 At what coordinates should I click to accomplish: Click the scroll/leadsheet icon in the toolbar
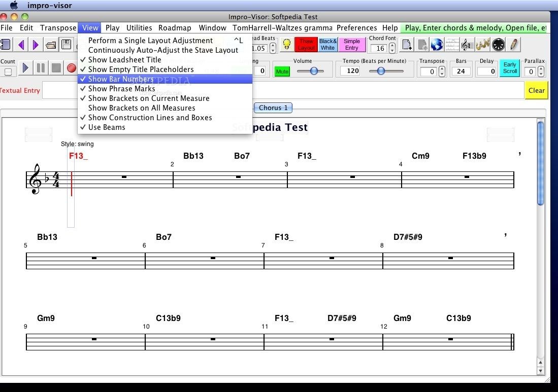pos(6,45)
